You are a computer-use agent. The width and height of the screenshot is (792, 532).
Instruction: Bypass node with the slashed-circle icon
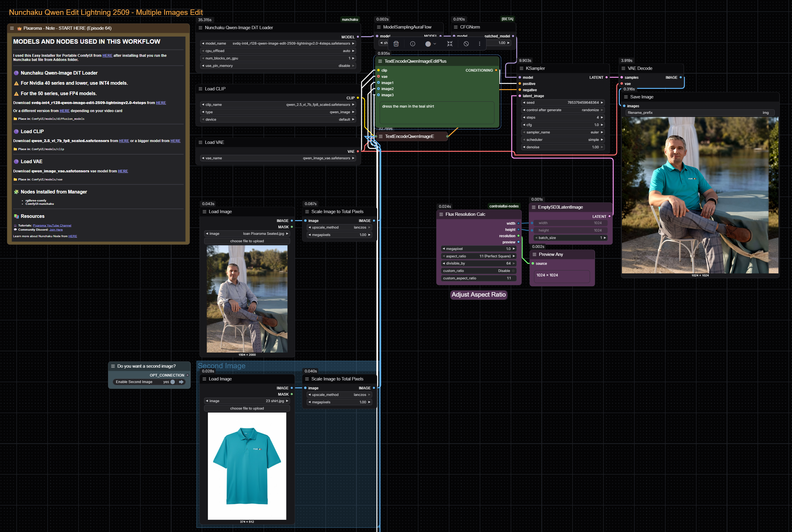pyautogui.click(x=466, y=44)
